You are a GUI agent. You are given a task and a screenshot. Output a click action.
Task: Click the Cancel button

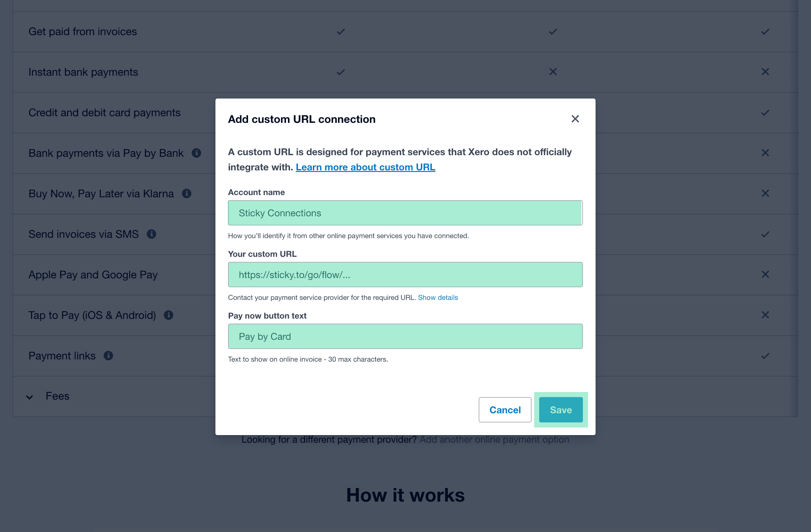[x=505, y=410]
